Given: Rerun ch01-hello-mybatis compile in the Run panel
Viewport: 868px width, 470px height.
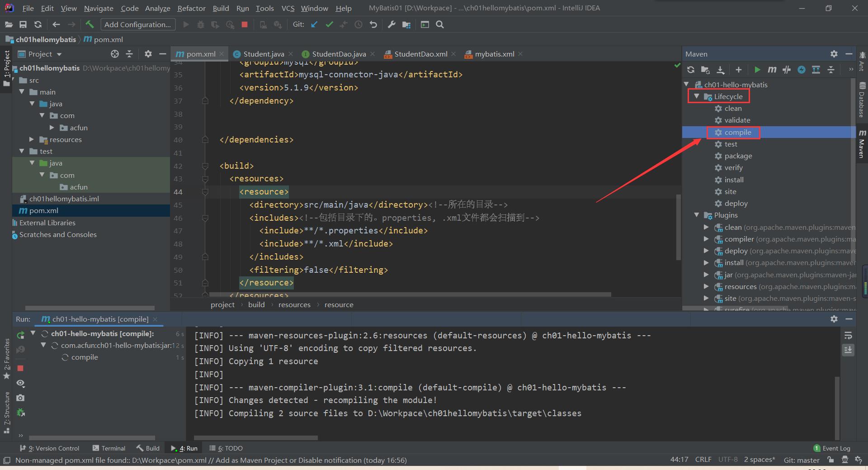Looking at the screenshot, I should [20, 335].
